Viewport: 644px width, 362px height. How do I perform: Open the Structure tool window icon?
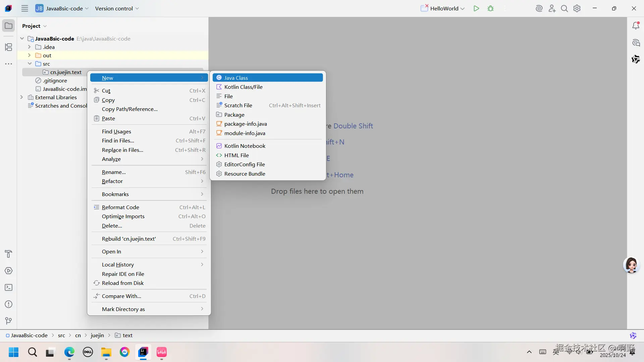click(x=9, y=47)
